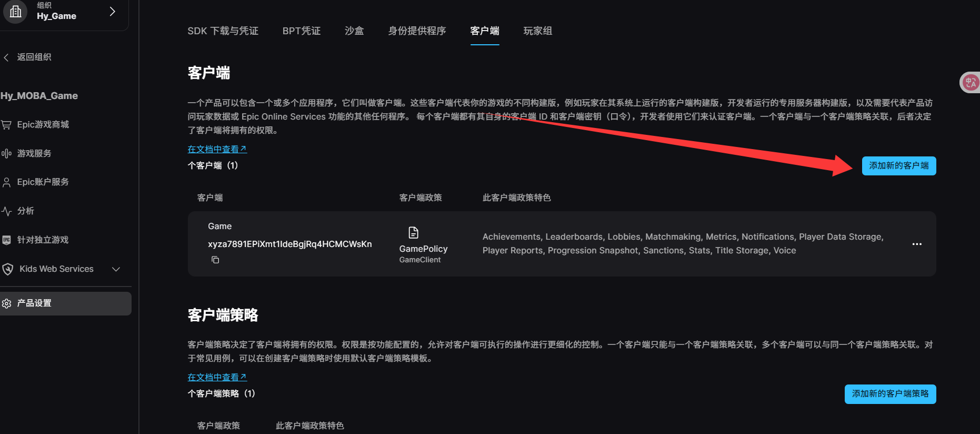Click the 个客户端 (1) count label
Viewport: 980px width, 434px height.
tap(213, 166)
